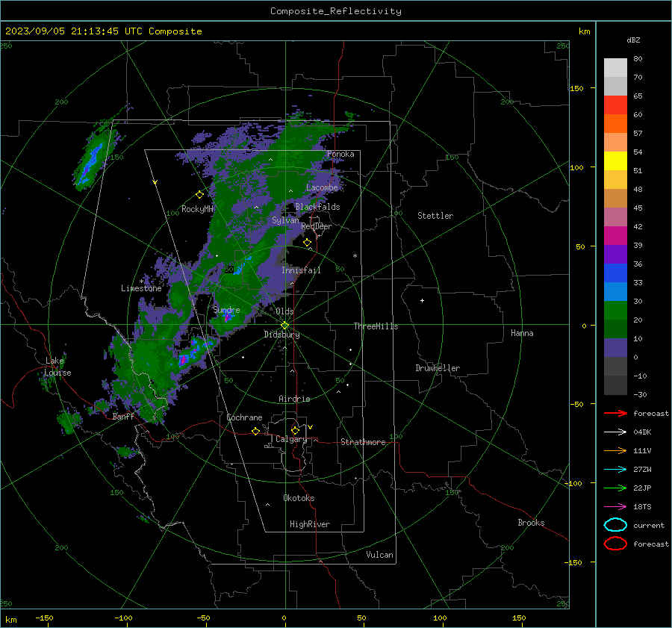
Task: Click the green 22JP arrow legend icon
Action: [615, 488]
